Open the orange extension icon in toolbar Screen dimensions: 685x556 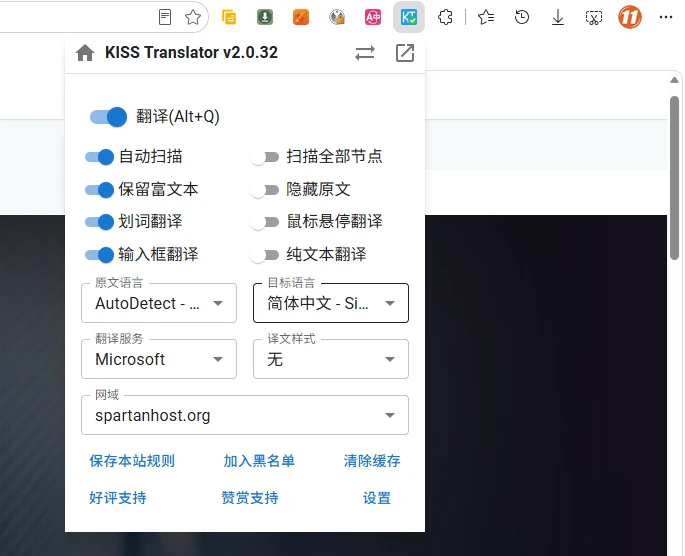point(301,17)
